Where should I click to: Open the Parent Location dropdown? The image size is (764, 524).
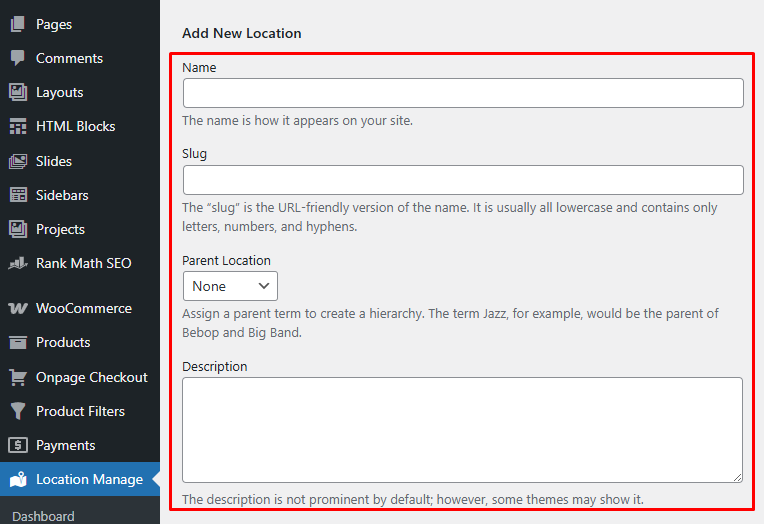click(x=230, y=286)
